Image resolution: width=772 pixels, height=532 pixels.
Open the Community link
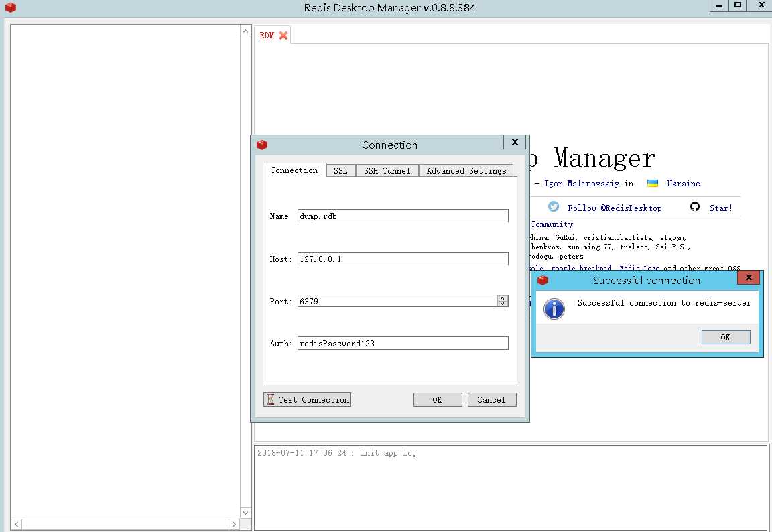[x=552, y=224]
